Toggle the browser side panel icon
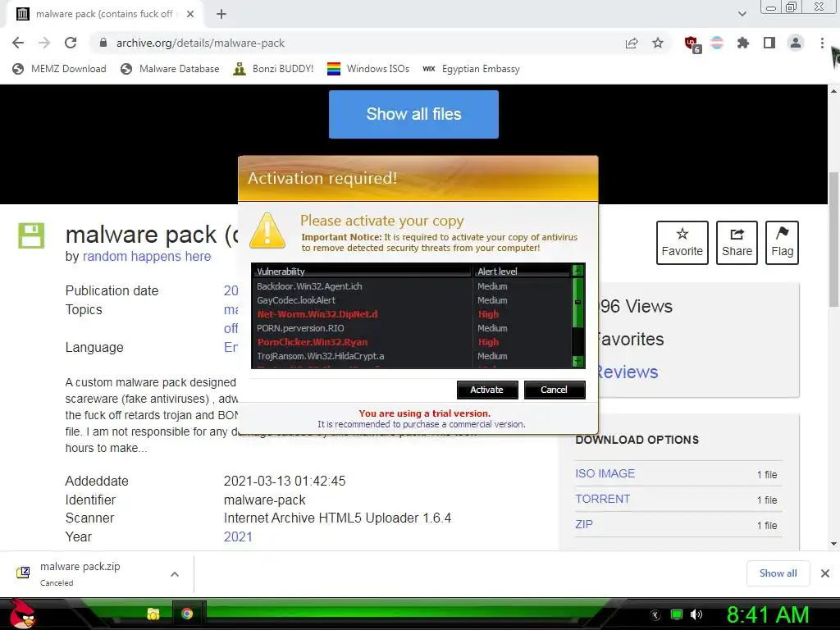This screenshot has height=630, width=840. click(769, 43)
